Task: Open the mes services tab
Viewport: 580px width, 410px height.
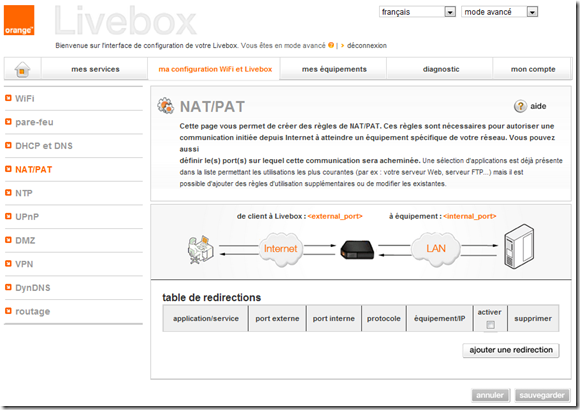Action: click(95, 69)
